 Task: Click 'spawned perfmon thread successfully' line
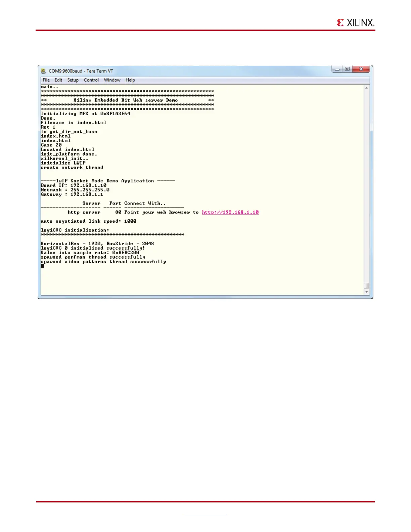(x=93, y=257)
